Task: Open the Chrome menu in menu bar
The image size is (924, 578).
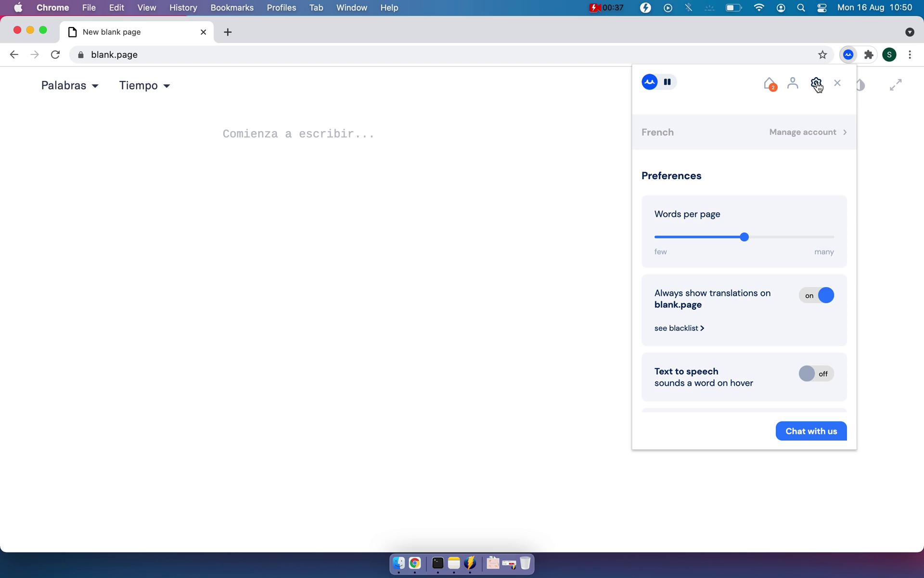Action: coord(53,8)
